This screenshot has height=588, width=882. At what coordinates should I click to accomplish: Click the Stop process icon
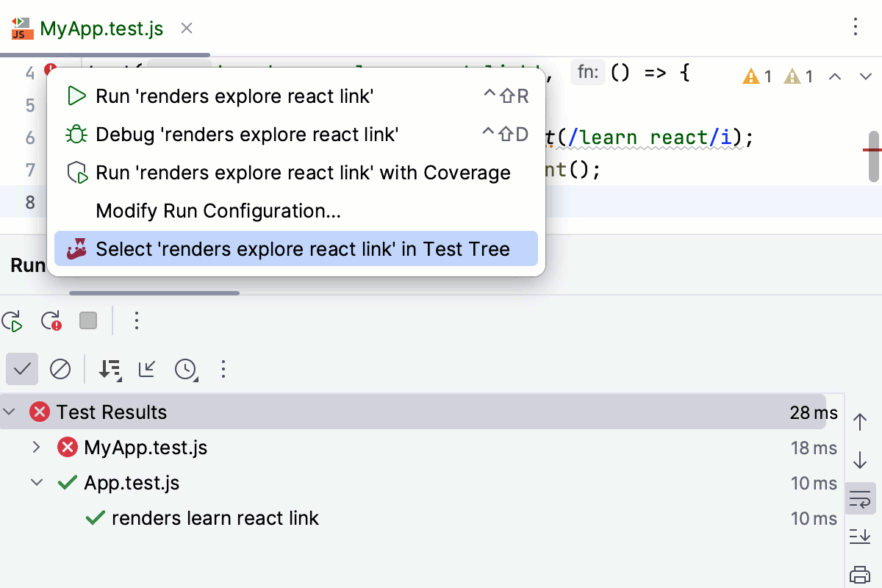click(87, 320)
